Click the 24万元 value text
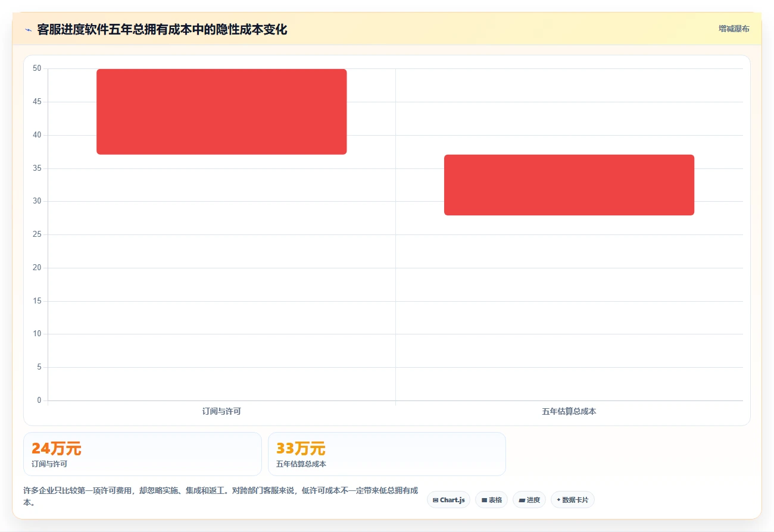Image resolution: width=774 pixels, height=532 pixels. pyautogui.click(x=56, y=448)
